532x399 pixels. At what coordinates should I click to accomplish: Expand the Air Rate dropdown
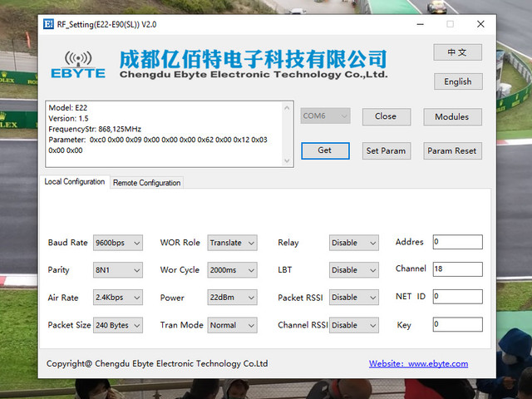pos(118,298)
